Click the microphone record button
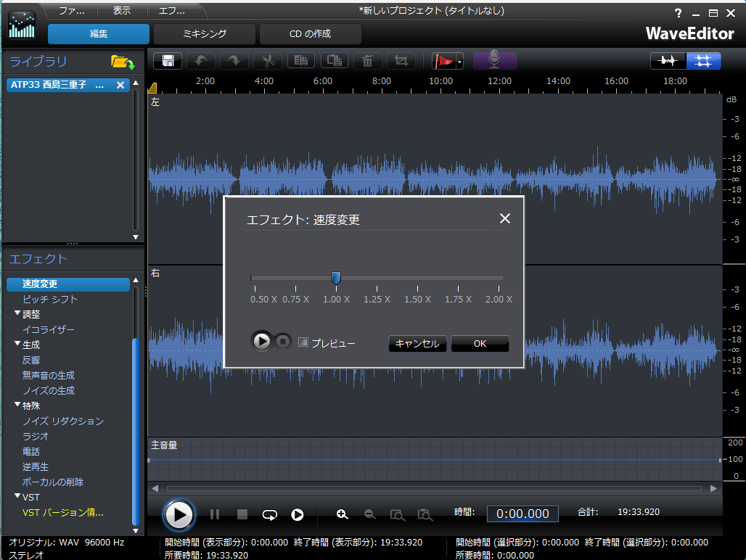 (494, 61)
